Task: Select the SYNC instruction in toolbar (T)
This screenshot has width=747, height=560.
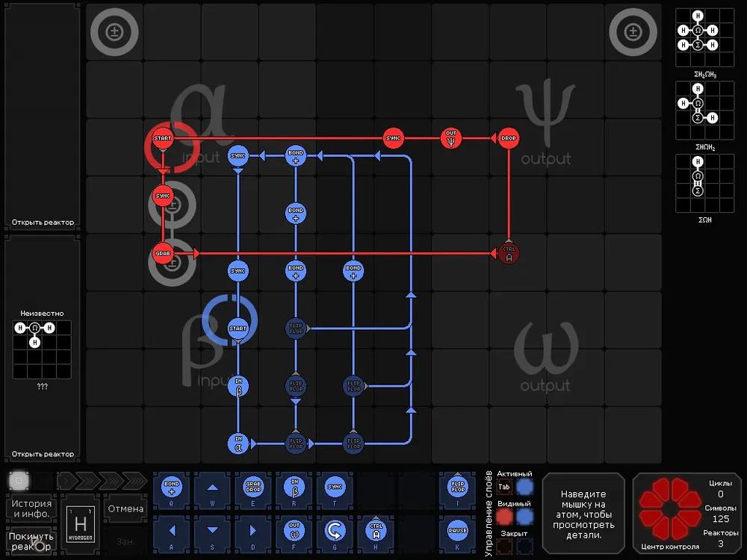Action: [x=335, y=491]
